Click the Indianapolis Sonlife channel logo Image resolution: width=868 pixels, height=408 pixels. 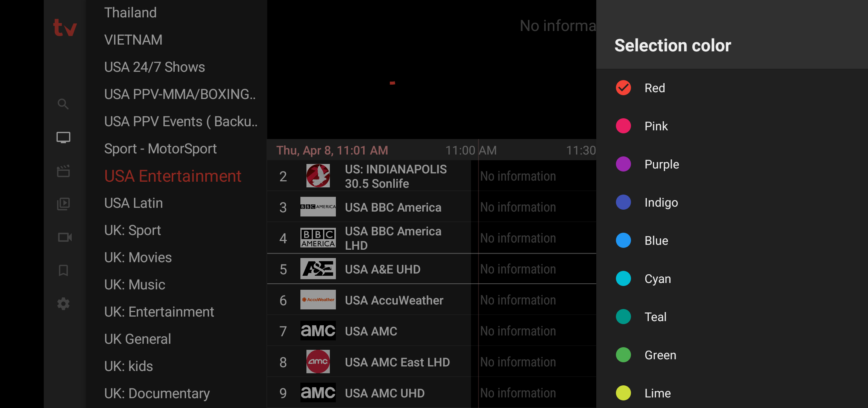tap(318, 176)
